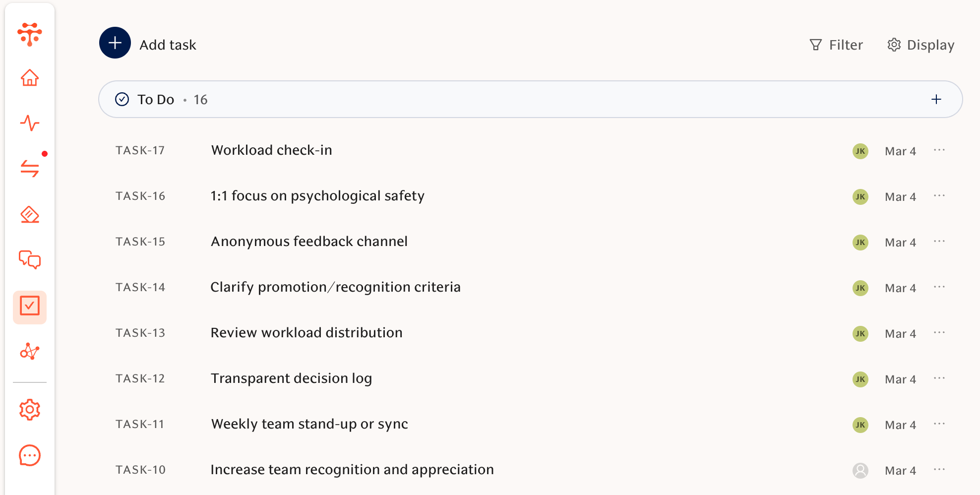
Task: Open the network graph icon in sidebar
Action: [x=30, y=352]
